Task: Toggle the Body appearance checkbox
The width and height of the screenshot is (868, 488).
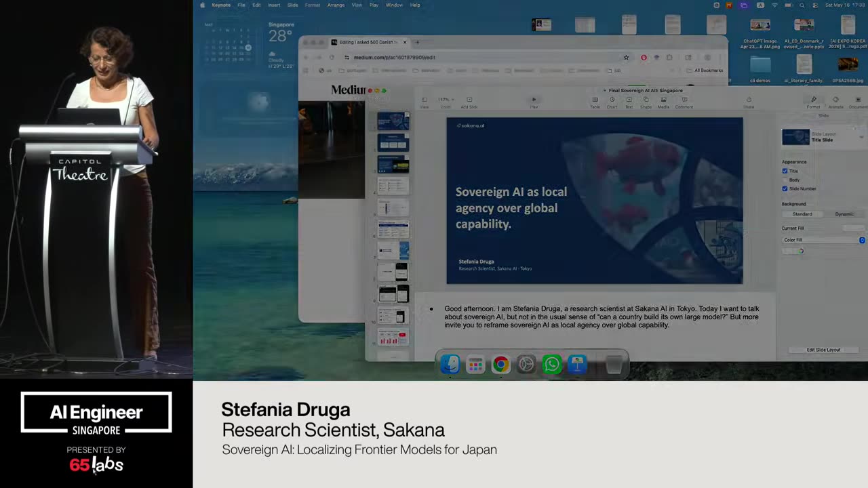Action: pos(785,180)
